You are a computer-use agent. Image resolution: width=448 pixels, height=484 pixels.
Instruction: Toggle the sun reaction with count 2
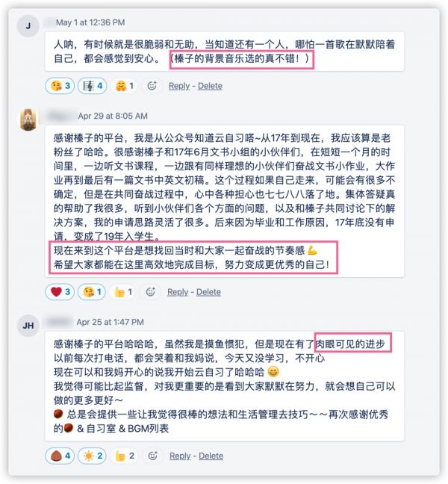pos(92,456)
